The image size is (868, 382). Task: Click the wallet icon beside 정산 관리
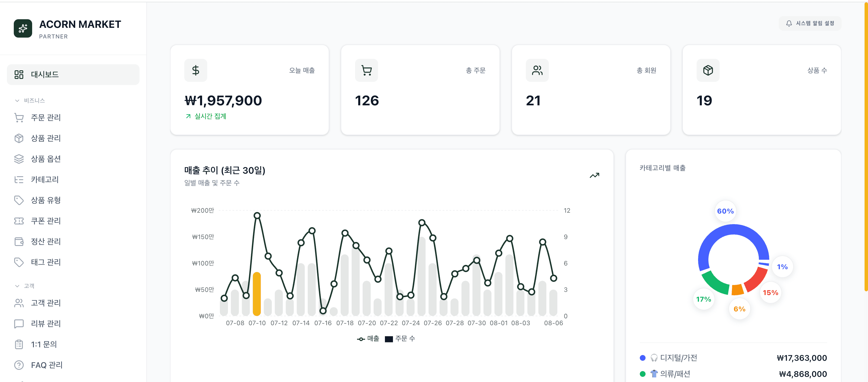point(19,242)
